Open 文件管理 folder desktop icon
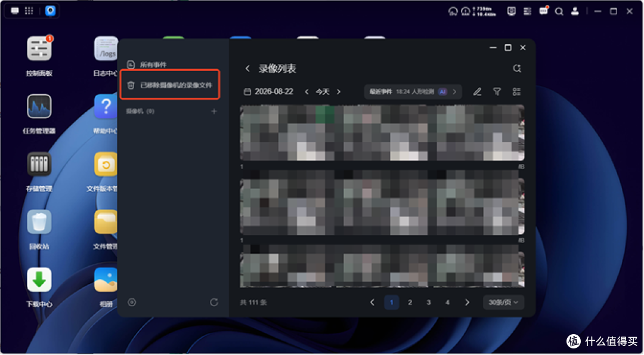This screenshot has width=644, height=355. pos(106,223)
